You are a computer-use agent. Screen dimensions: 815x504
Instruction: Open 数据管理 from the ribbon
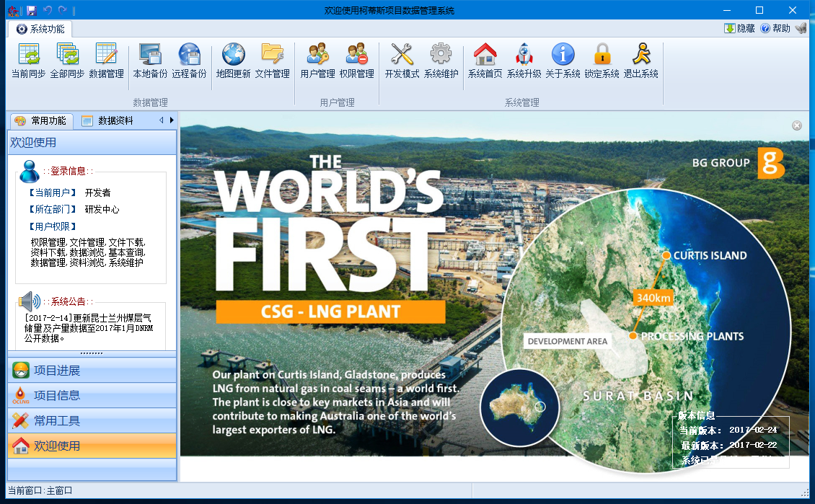tap(106, 61)
